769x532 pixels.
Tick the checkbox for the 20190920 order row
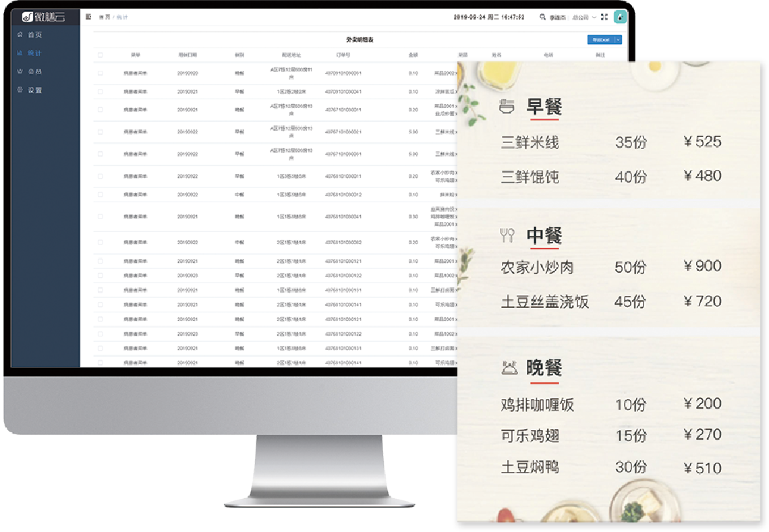101,73
